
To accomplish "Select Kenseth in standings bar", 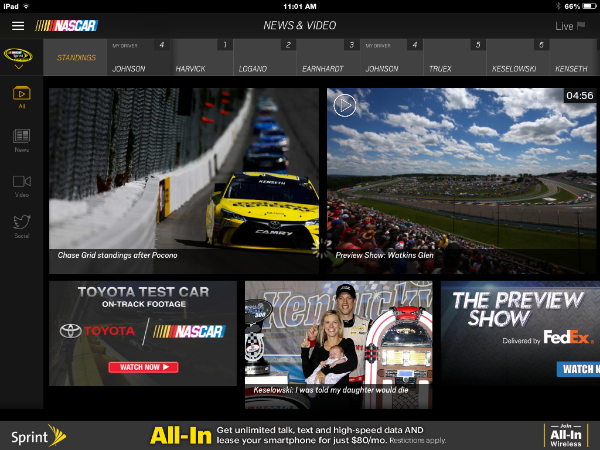I will (574, 57).
